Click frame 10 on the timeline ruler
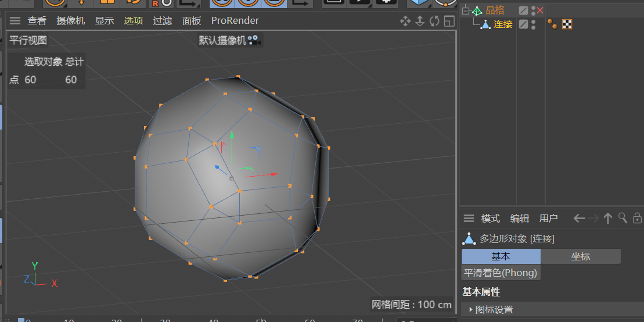 69,320
